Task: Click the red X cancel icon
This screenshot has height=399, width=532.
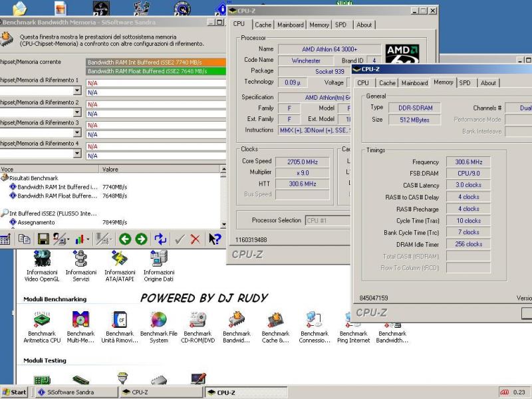Action: [195, 239]
